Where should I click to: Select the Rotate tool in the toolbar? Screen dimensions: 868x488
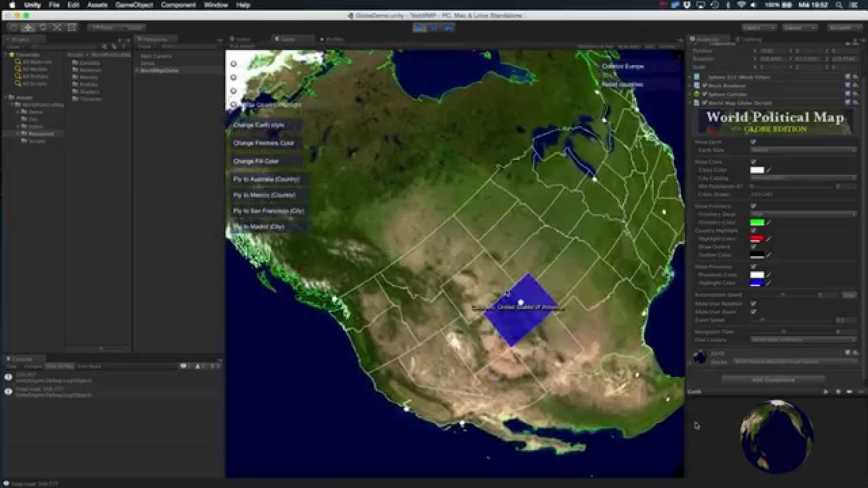[42, 28]
